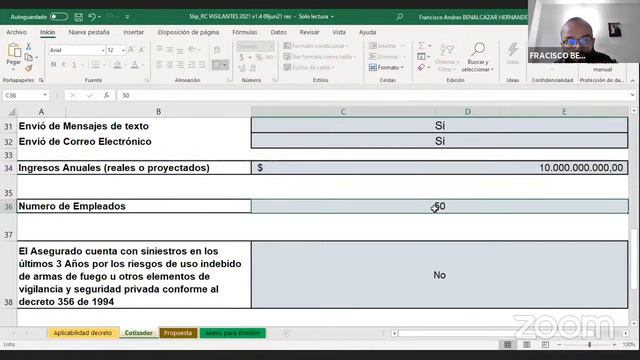Open the font size 12 dropdown
The height and width of the screenshot is (360, 640).
click(x=123, y=50)
